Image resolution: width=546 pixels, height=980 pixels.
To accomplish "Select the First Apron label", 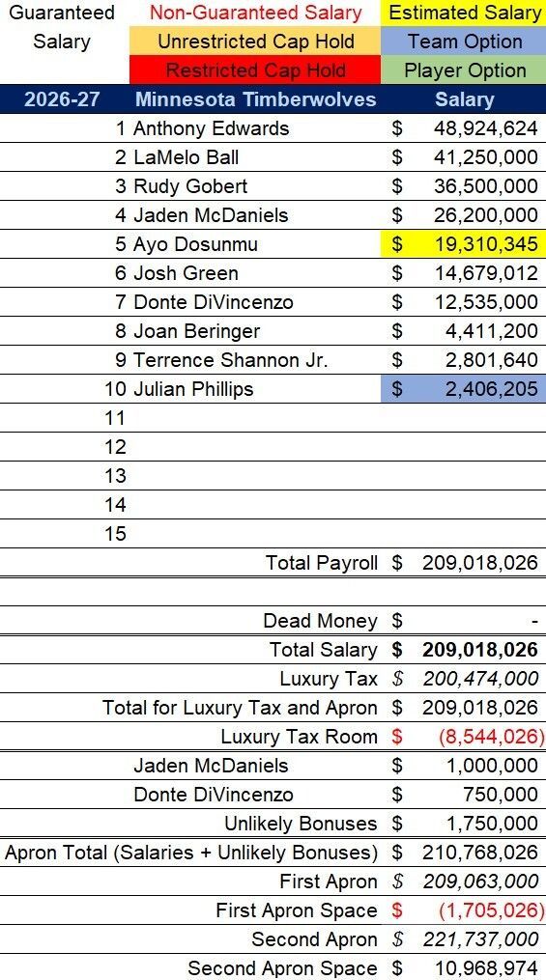I will 329,882.
